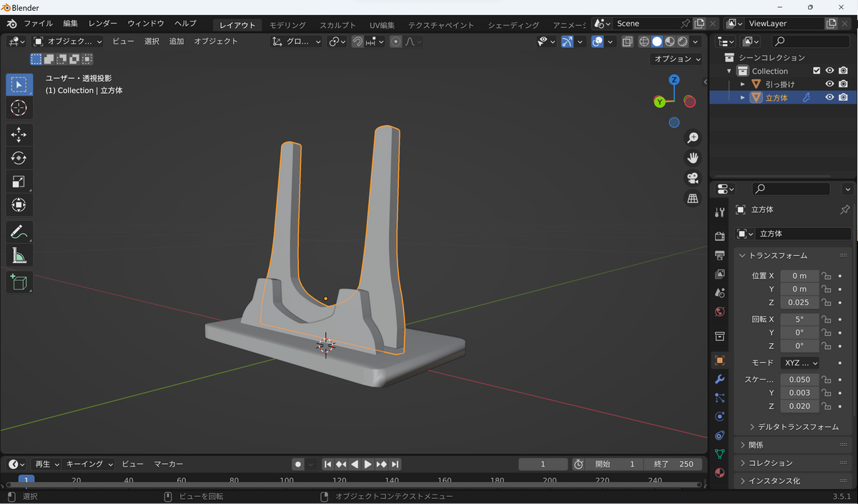
Task: Open the timeline キーイング menu
Action: (x=89, y=464)
